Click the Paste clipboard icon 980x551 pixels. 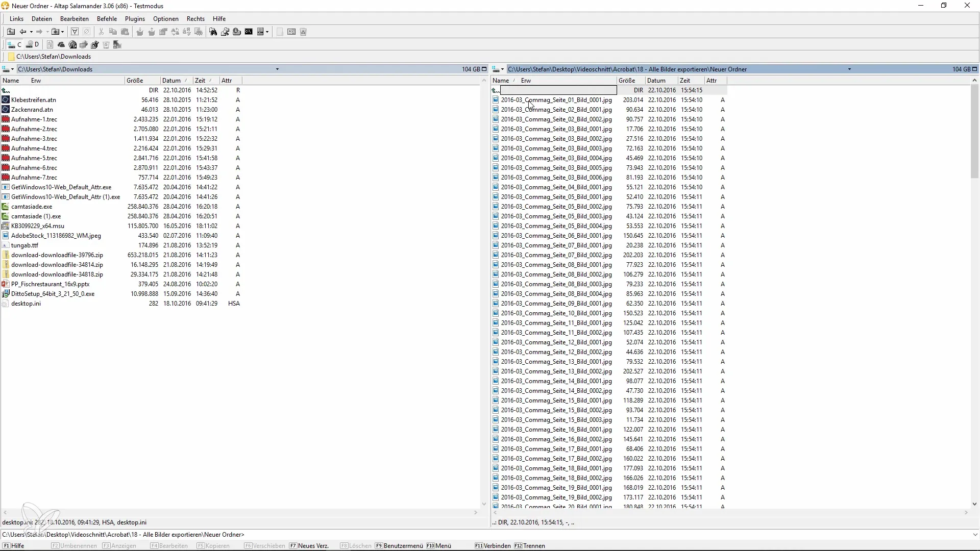(125, 32)
